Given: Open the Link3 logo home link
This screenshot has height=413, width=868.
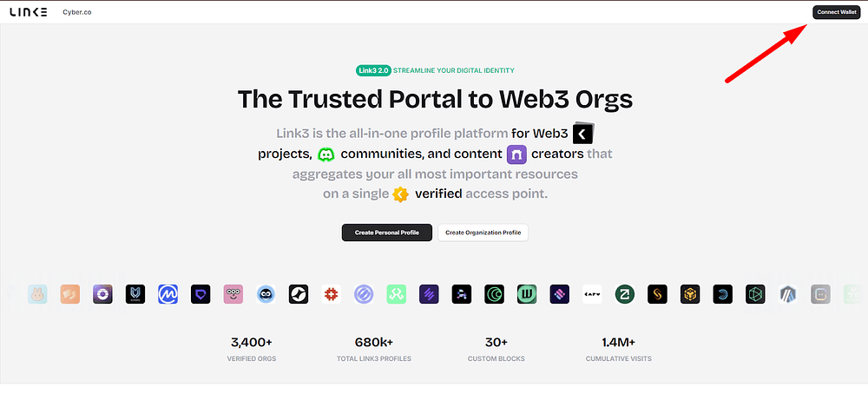Looking at the screenshot, I should [x=29, y=12].
